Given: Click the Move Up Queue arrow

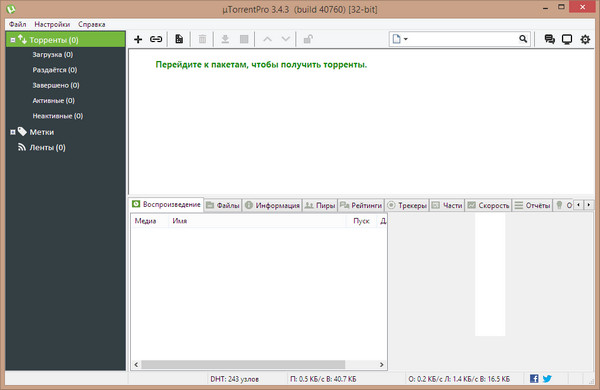Looking at the screenshot, I should click(267, 39).
